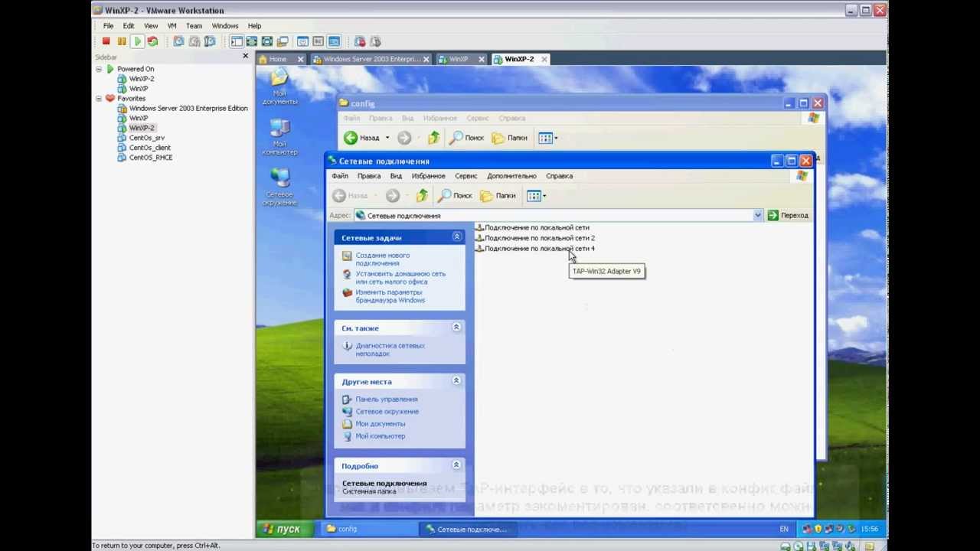Click the red Power Off button in VMware toolbar

(x=106, y=41)
